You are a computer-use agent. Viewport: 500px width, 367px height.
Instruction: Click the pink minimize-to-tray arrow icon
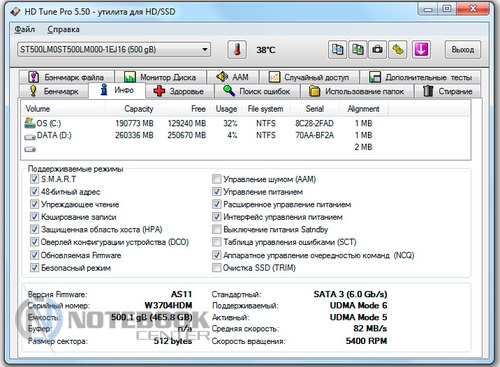[x=421, y=50]
